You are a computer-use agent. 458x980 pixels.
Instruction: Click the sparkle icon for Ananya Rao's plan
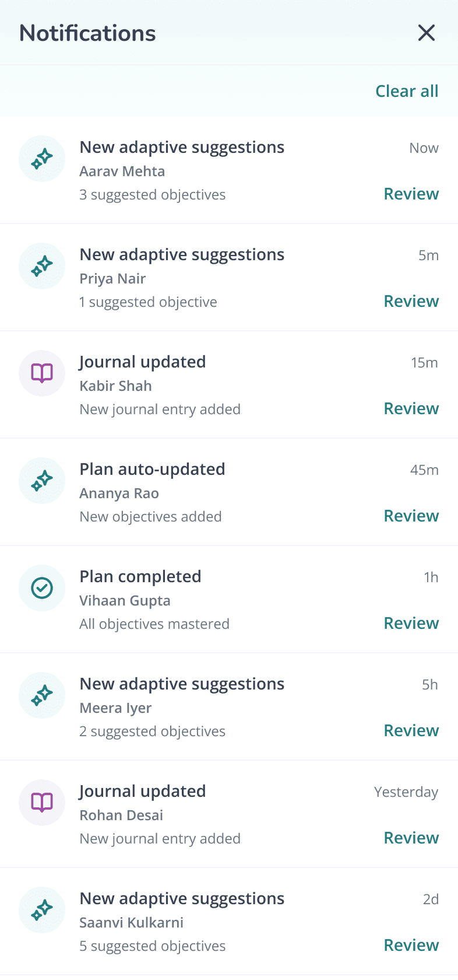click(42, 481)
